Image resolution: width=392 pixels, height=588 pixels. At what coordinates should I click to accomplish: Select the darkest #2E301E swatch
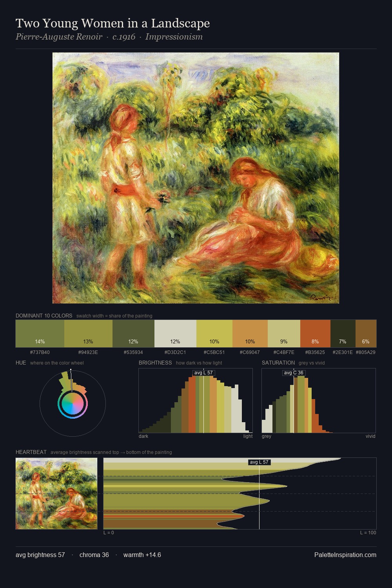343,334
